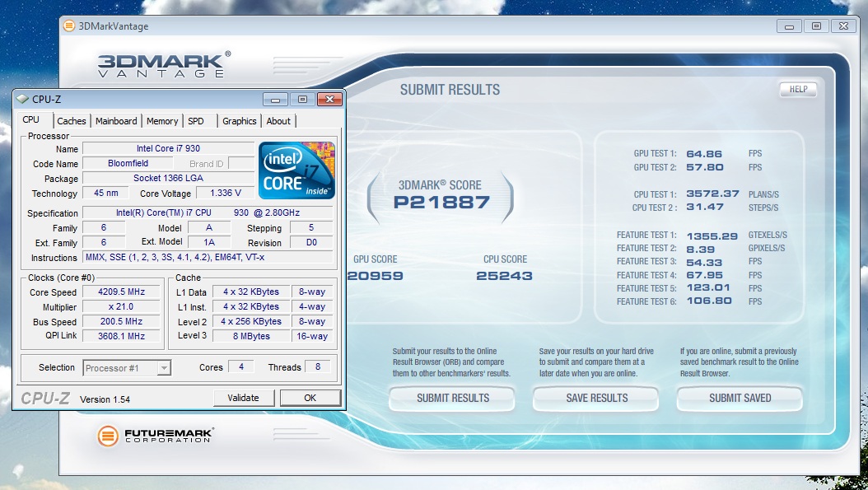Click the Threads value 8
The width and height of the screenshot is (868, 490).
tap(318, 366)
